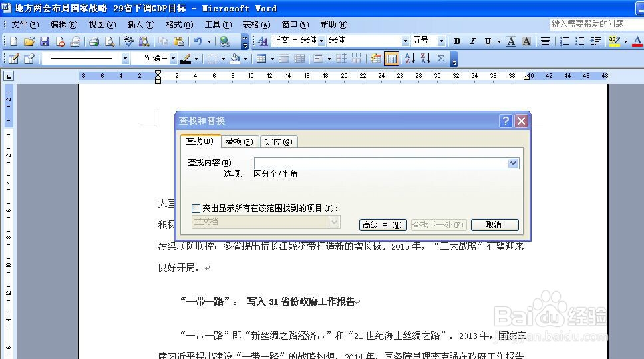Open Print Preview with the magnifier icon

coord(110,41)
